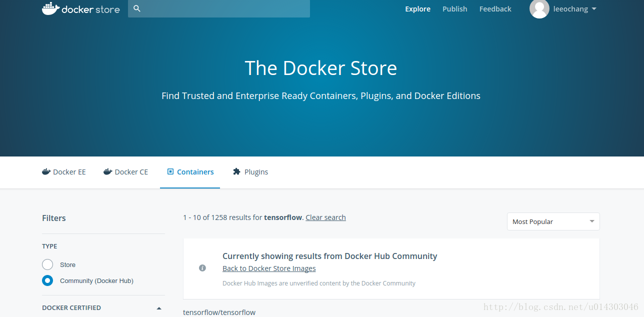
Task: Open the Most Popular sort dropdown
Action: click(553, 221)
